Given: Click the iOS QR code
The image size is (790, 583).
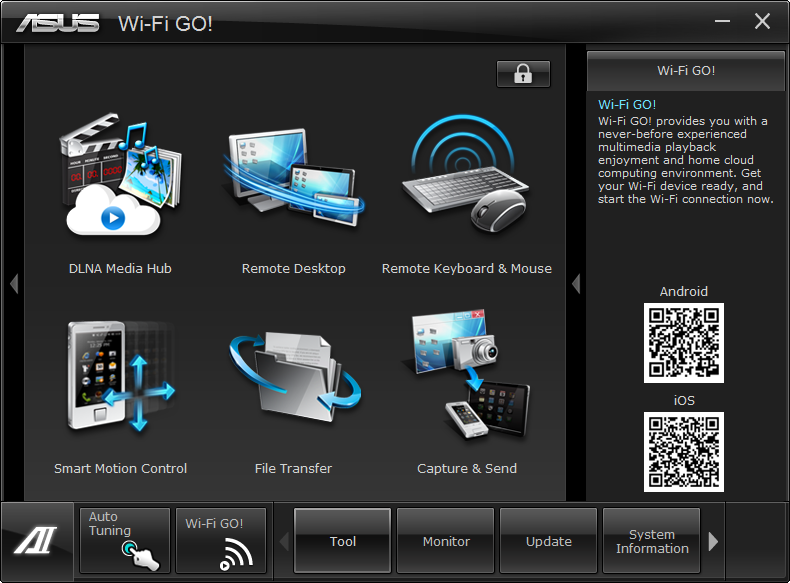Looking at the screenshot, I should 684,451.
